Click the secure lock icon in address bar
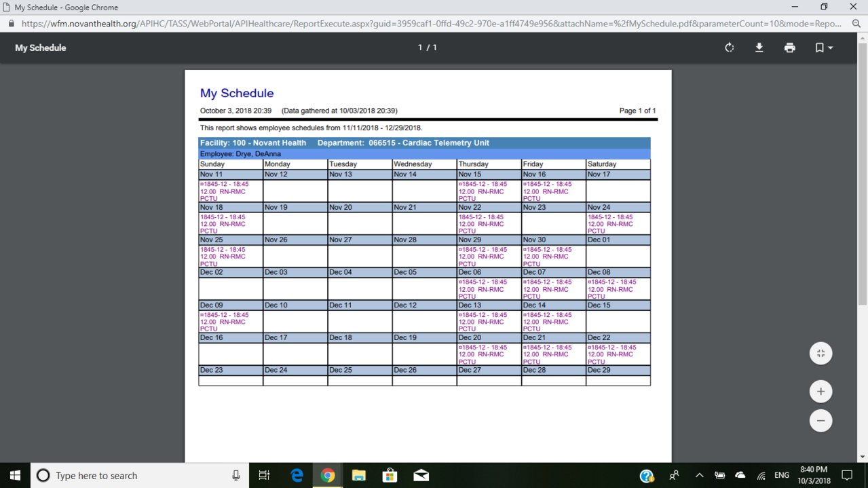 (x=11, y=22)
